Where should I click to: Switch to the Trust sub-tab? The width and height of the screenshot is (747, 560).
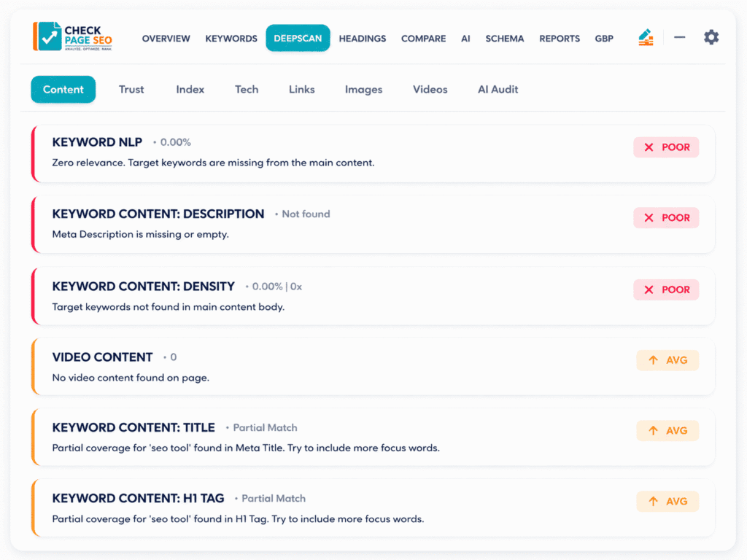pos(131,90)
